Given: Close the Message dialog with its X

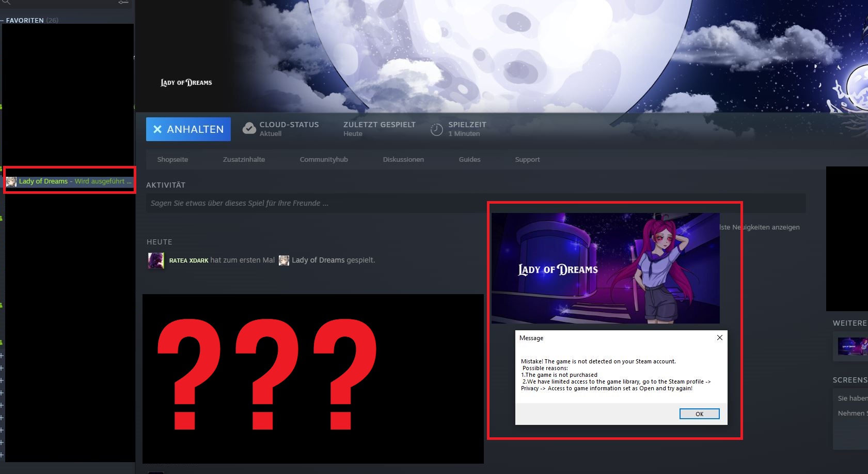Looking at the screenshot, I should point(719,338).
